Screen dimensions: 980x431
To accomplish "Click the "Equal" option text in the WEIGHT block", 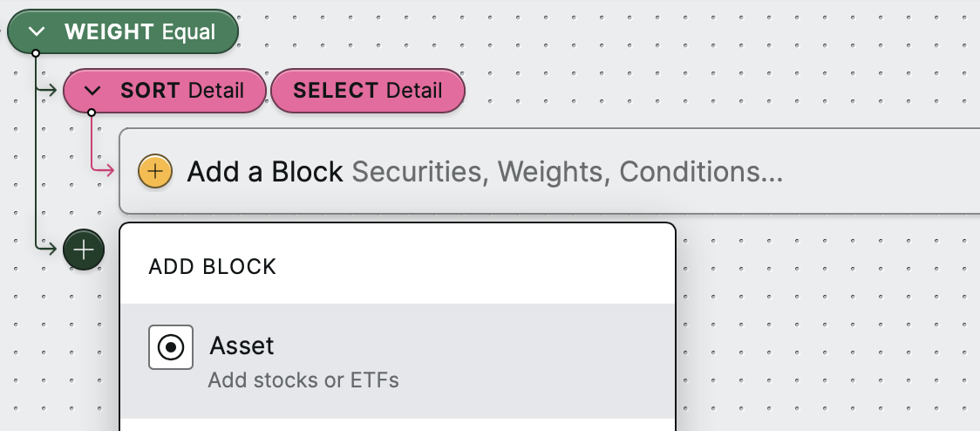I will tap(188, 32).
